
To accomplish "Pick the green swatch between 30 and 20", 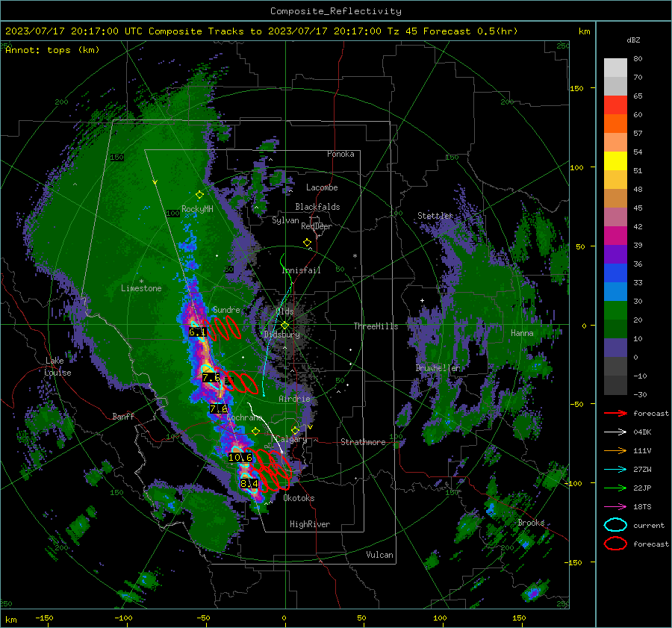I will pyautogui.click(x=615, y=311).
